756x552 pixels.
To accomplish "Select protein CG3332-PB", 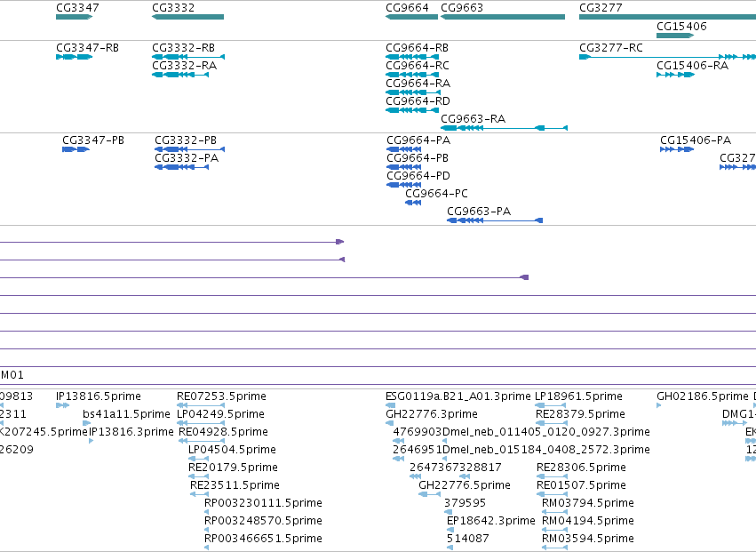I will [x=189, y=149].
